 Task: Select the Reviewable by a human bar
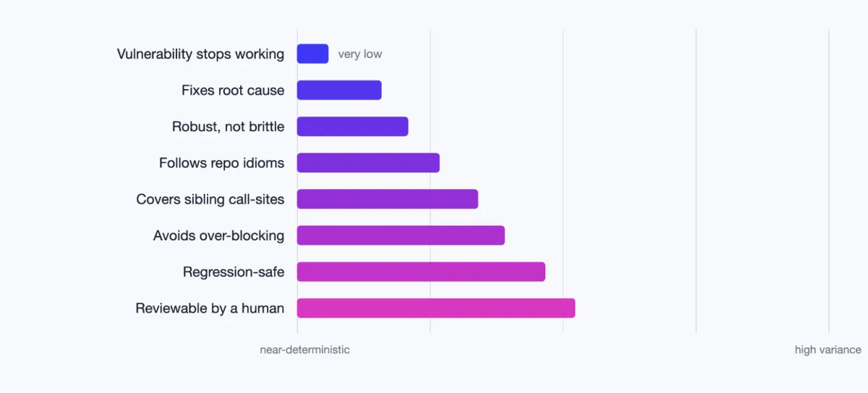436,308
